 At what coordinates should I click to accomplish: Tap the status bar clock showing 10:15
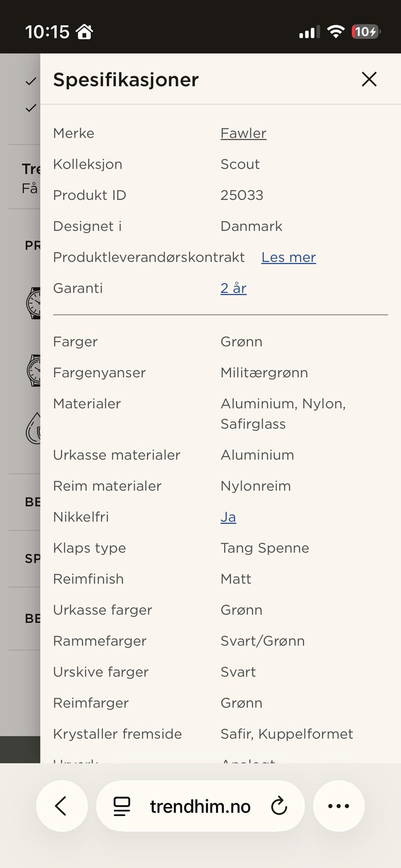(47, 32)
